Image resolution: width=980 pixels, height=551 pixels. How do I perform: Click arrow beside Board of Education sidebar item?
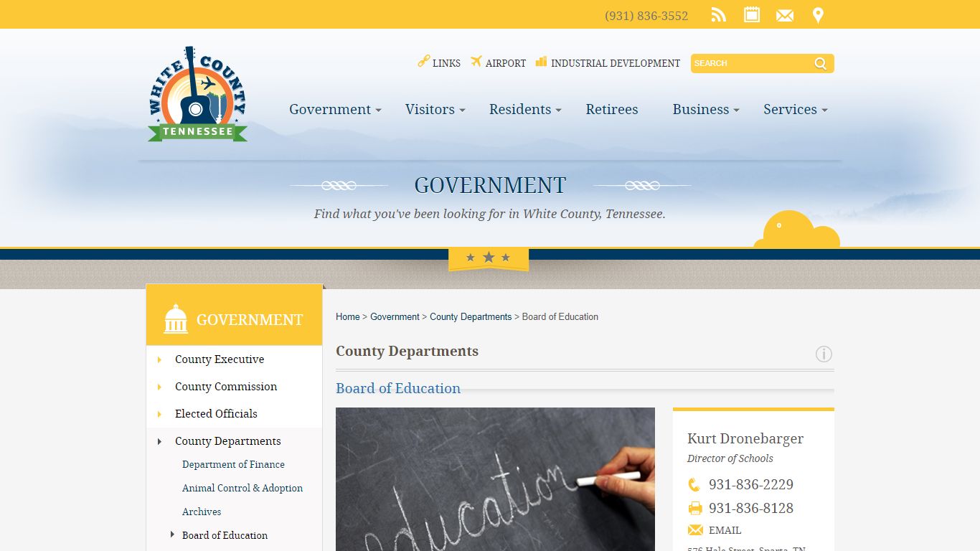tap(172, 534)
